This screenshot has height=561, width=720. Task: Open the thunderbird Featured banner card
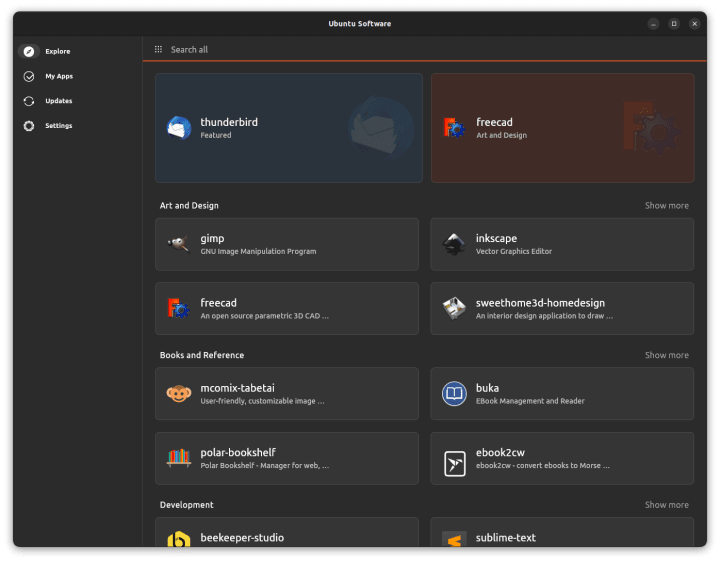click(x=289, y=128)
